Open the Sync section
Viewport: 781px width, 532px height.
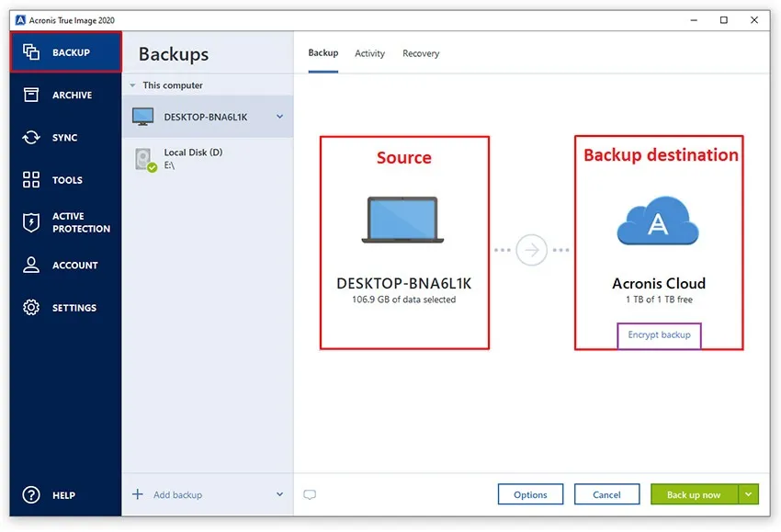pos(64,137)
